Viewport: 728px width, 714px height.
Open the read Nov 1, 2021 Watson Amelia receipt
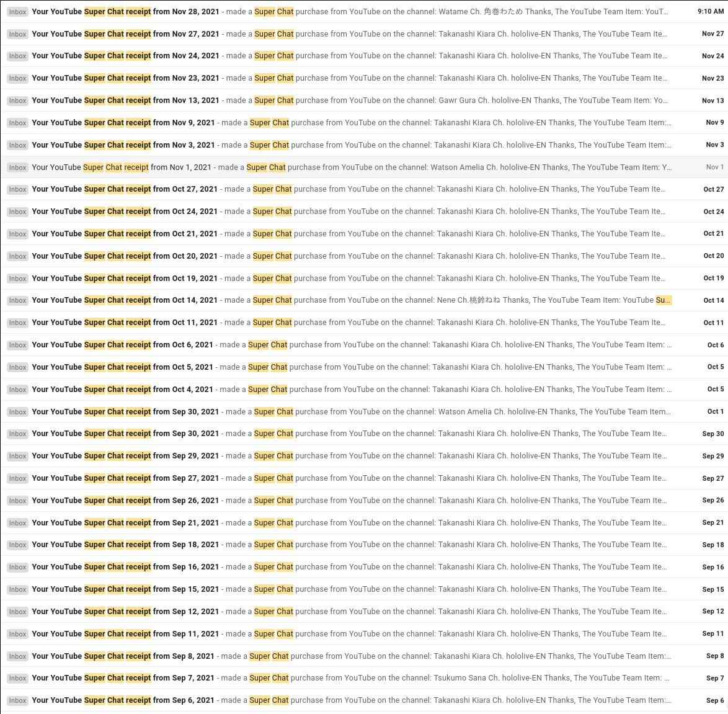364,167
